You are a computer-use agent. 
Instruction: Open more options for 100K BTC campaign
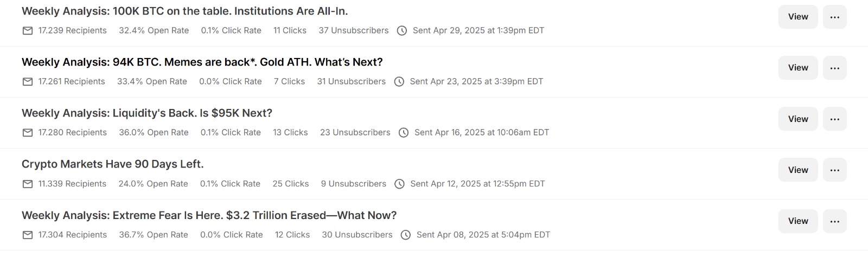pos(834,17)
